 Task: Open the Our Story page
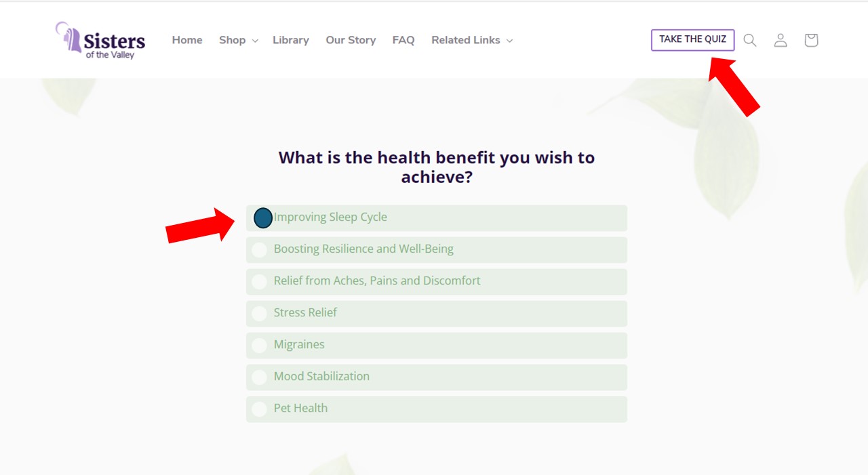click(351, 40)
